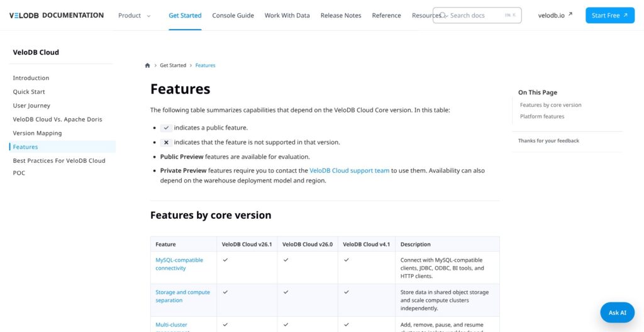The image size is (644, 332).
Task: Click the Thanks for your feedback text
Action: [x=548, y=140]
